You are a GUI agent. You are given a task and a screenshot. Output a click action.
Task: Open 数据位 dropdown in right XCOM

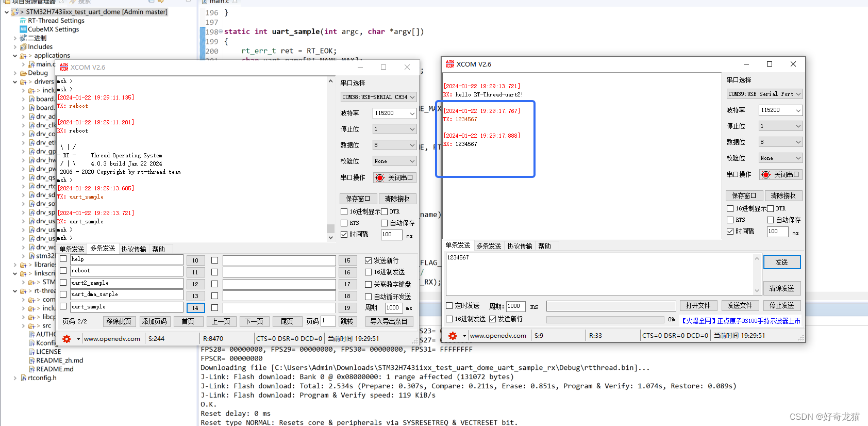coord(781,142)
